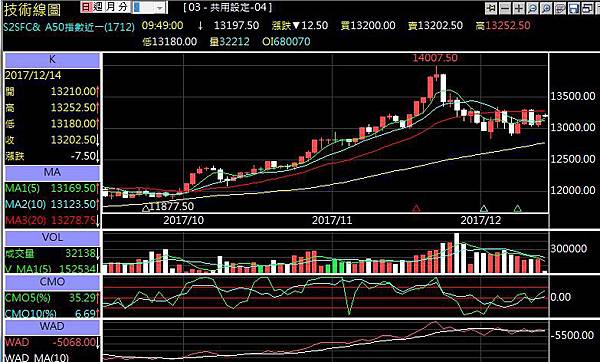Click the leftmost arrow icon in the top-right toolbar
The height and width of the screenshot is (362, 600).
(x=491, y=8)
